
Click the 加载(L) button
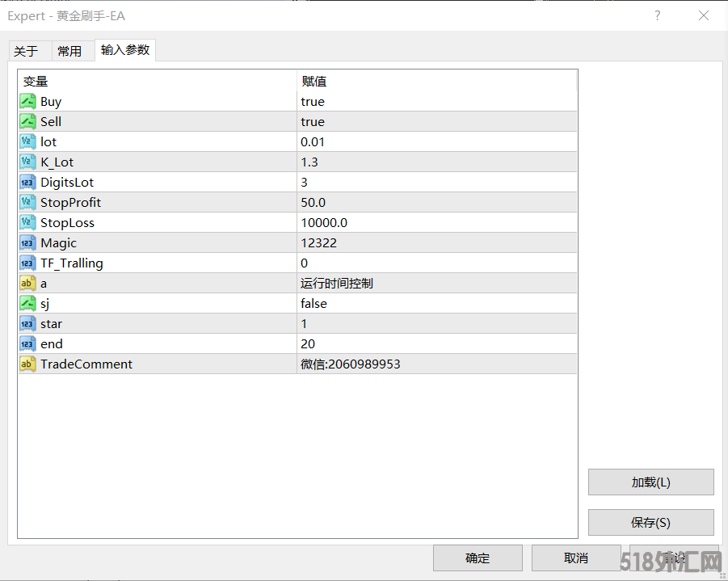(x=650, y=482)
